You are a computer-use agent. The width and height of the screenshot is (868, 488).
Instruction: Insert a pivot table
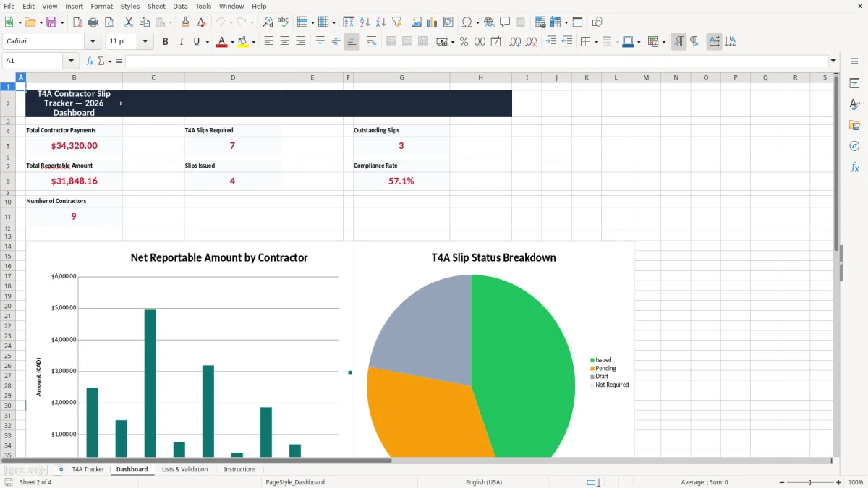click(448, 22)
